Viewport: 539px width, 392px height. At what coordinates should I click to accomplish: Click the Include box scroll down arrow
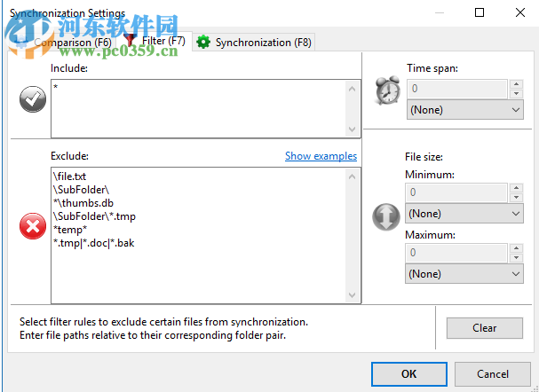[x=352, y=129]
